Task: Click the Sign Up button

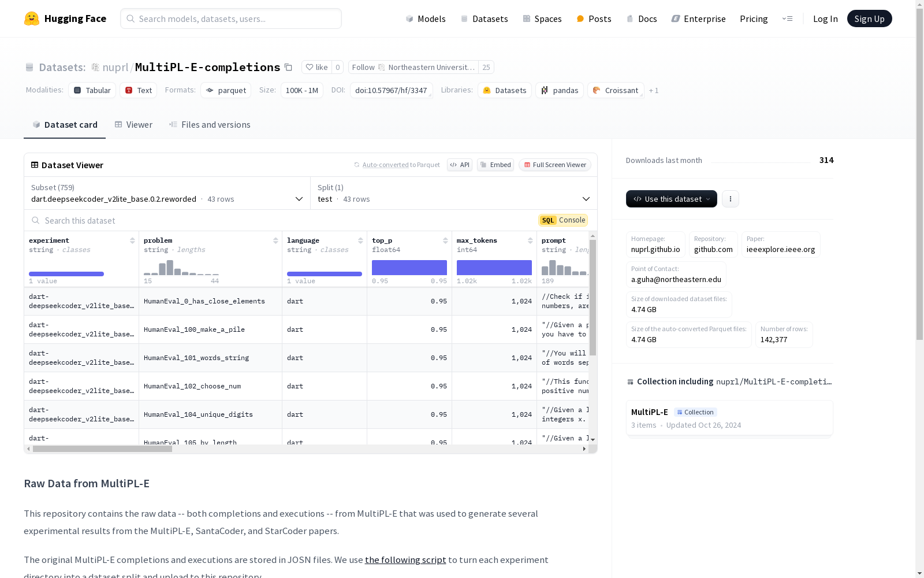Action: [x=869, y=18]
